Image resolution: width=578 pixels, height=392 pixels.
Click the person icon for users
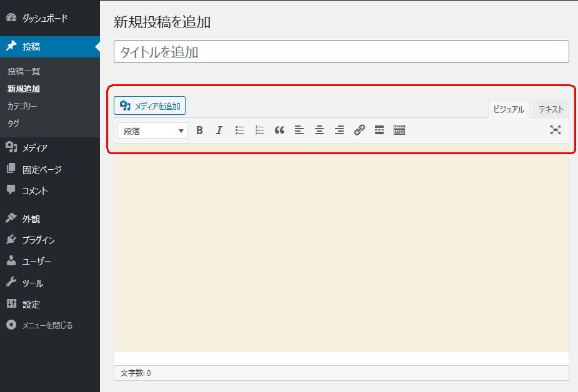(x=11, y=260)
